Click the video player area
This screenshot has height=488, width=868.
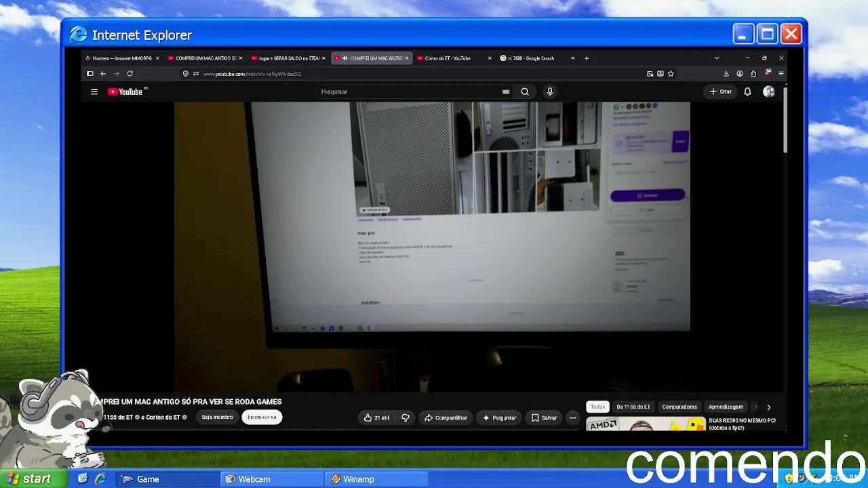(x=432, y=247)
